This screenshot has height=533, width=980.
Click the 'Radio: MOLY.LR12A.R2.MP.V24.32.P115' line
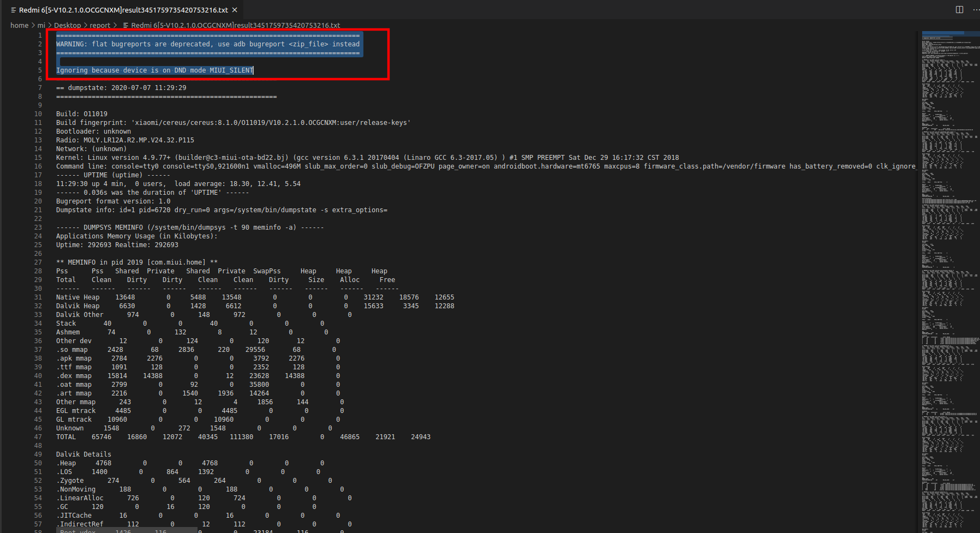click(x=125, y=140)
